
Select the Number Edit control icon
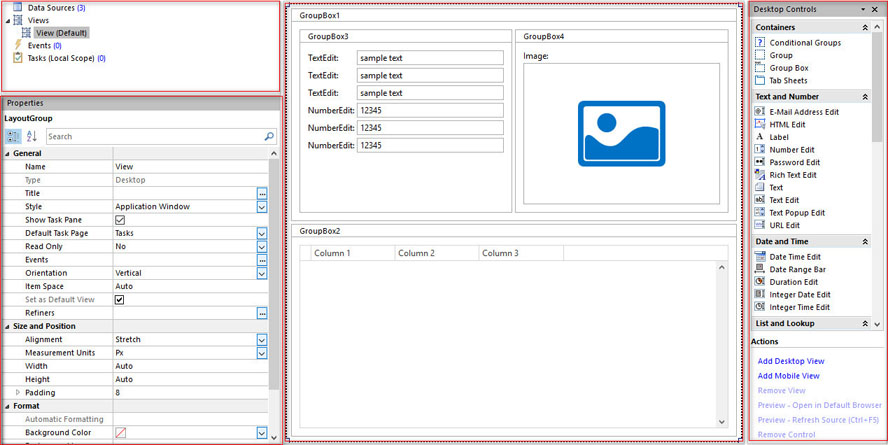(x=760, y=149)
